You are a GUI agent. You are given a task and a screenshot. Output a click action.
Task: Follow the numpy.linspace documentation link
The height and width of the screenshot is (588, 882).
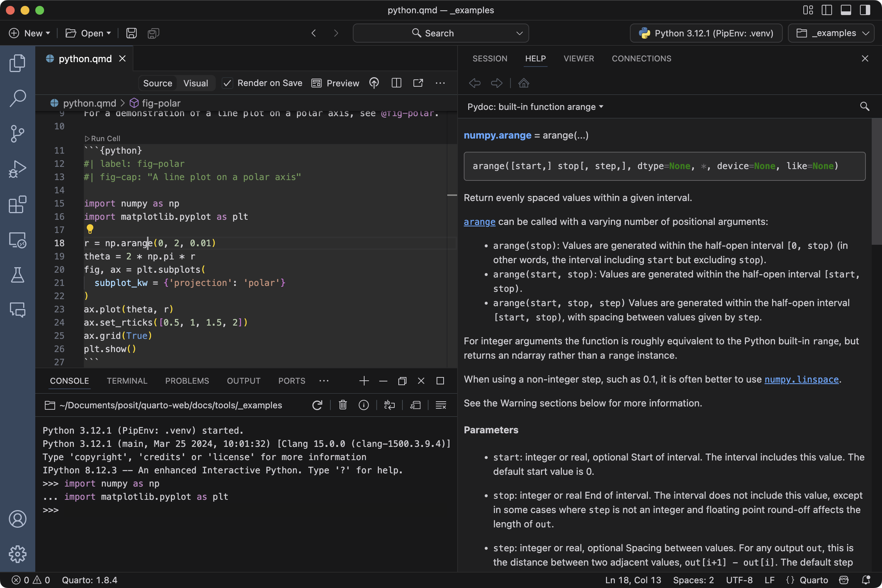pos(802,380)
